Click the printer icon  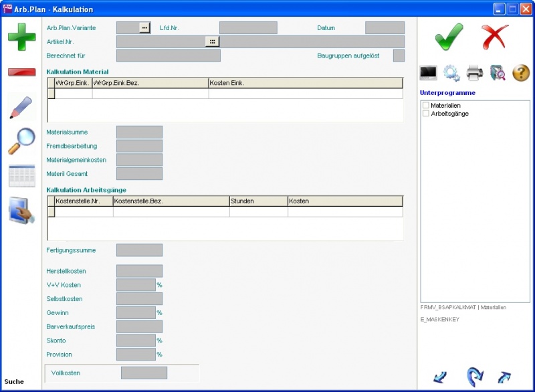coord(474,73)
